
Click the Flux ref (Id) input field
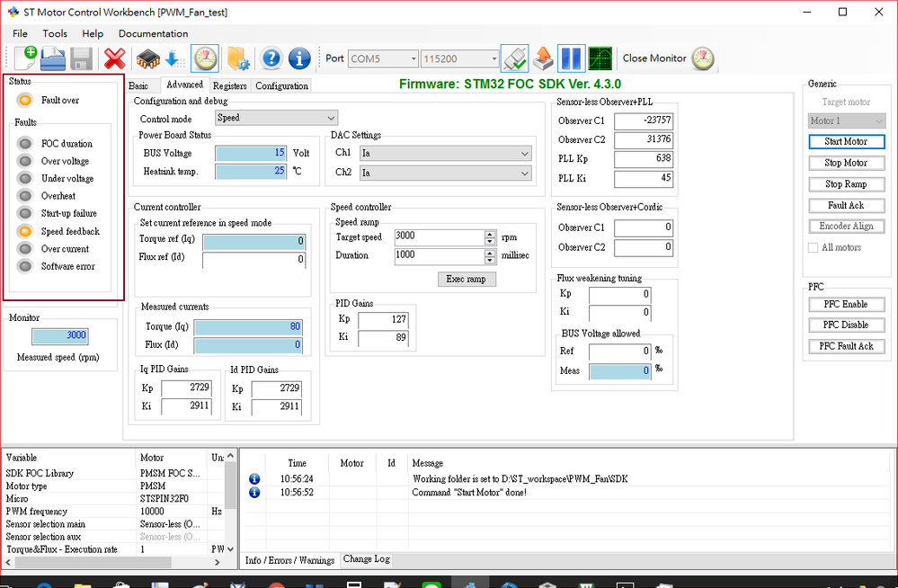[x=253, y=260]
